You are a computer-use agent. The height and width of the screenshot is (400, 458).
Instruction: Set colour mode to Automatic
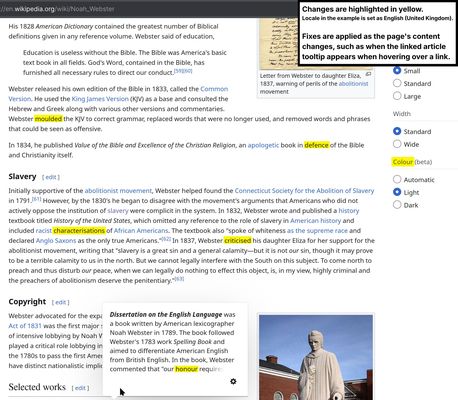(397, 179)
